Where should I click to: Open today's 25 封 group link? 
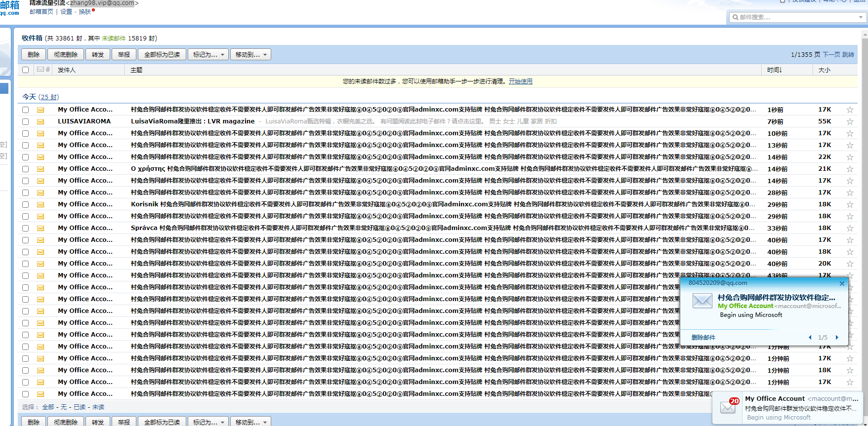click(48, 97)
